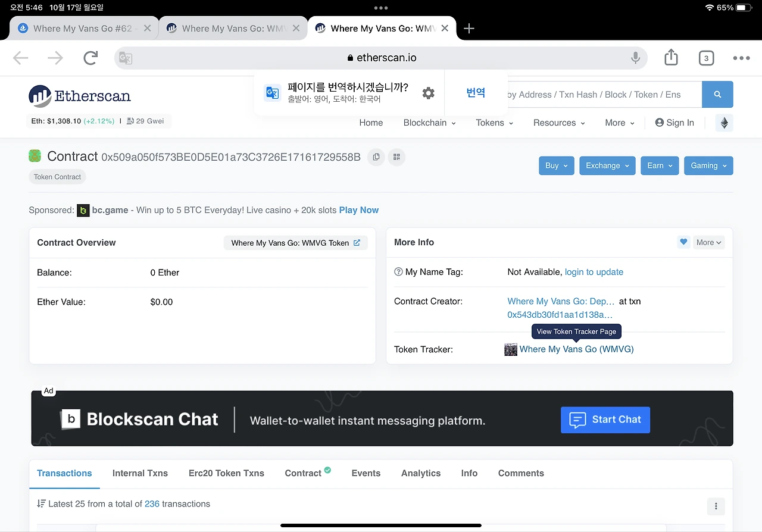
Task: Focus the address search input field
Action: [x=604, y=94]
